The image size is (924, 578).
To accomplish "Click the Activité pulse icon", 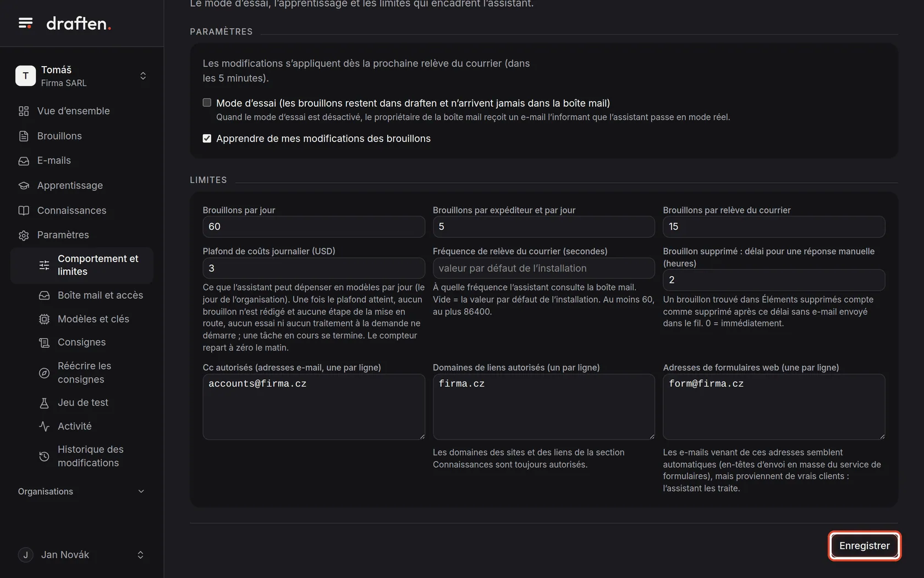I will tap(45, 426).
